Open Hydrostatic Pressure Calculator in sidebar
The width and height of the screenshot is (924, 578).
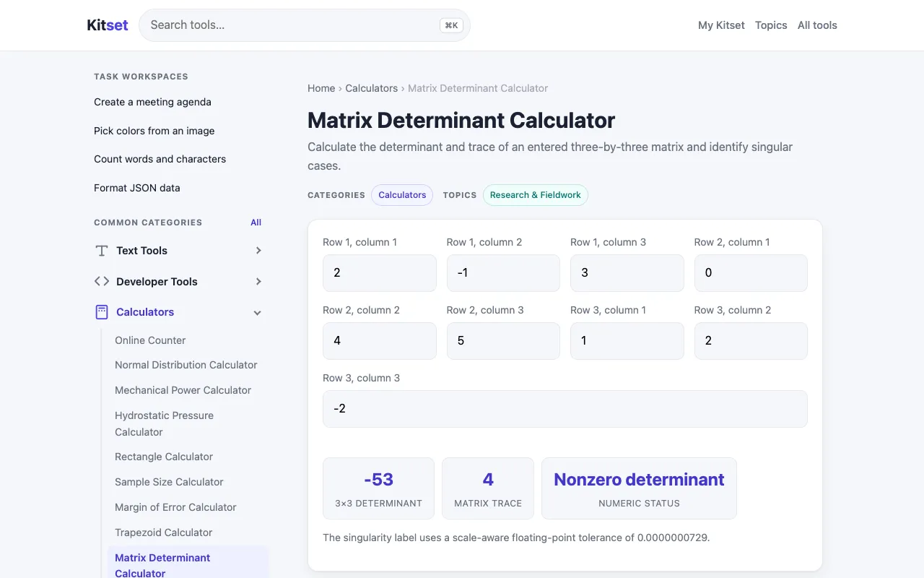pos(165,423)
